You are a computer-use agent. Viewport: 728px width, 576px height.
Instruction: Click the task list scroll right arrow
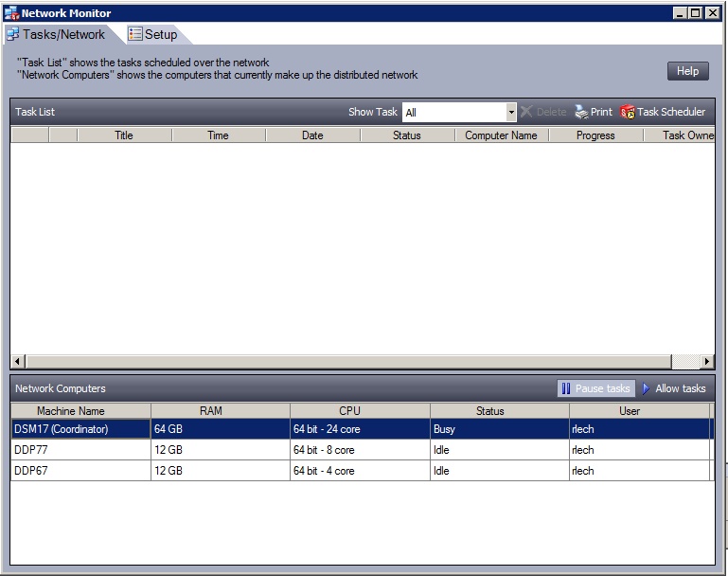pos(706,361)
